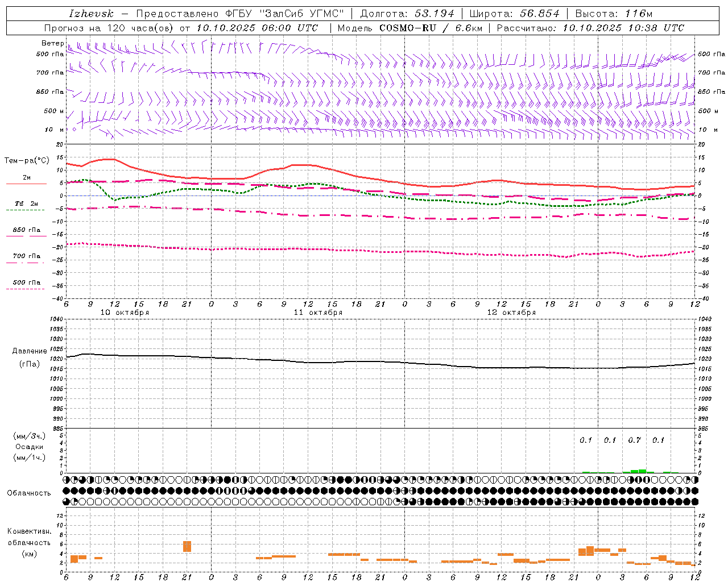Click the black pressure curve line
728x582 pixels.
click(381, 361)
